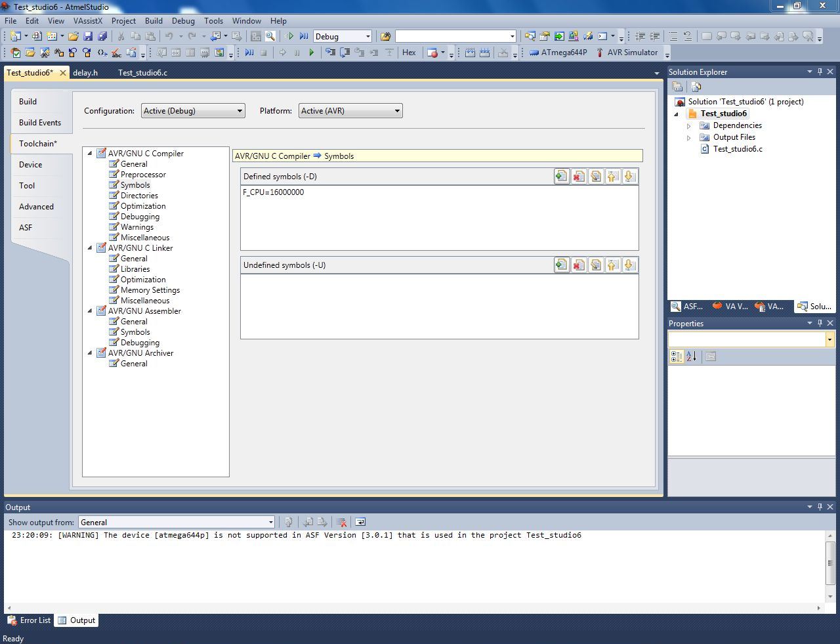Switch to the Test_studio6.c editor tab
The height and width of the screenshot is (644, 840).
(142, 73)
